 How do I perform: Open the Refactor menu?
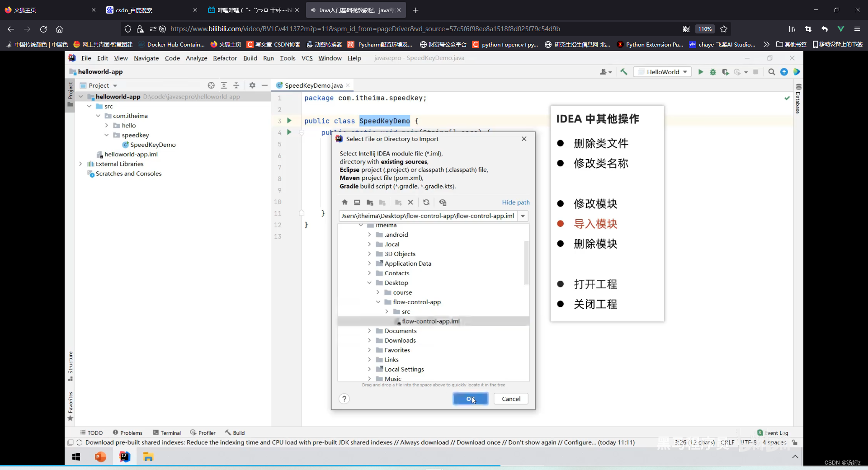[225, 58]
